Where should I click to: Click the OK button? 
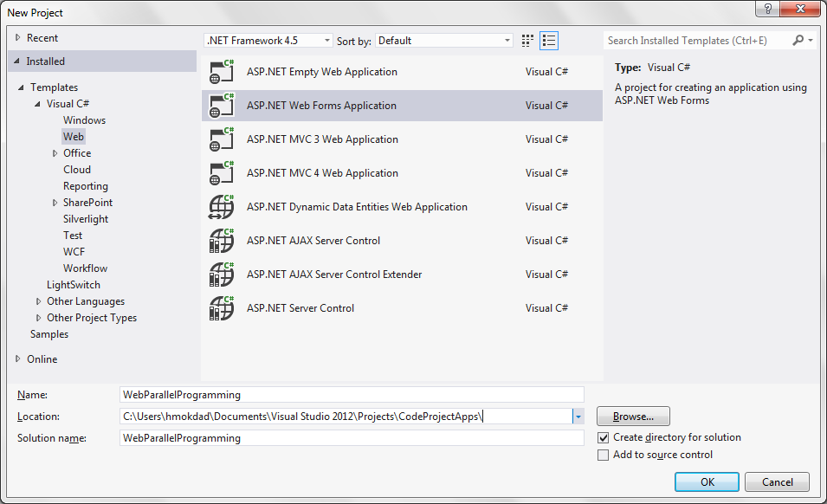tap(707, 481)
